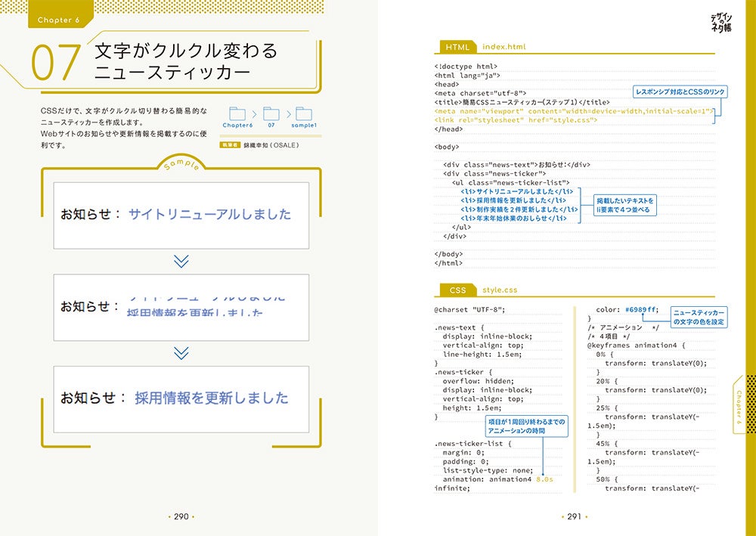Click the folder icon labeled 07
The width and height of the screenshot is (756, 536).
(271, 113)
